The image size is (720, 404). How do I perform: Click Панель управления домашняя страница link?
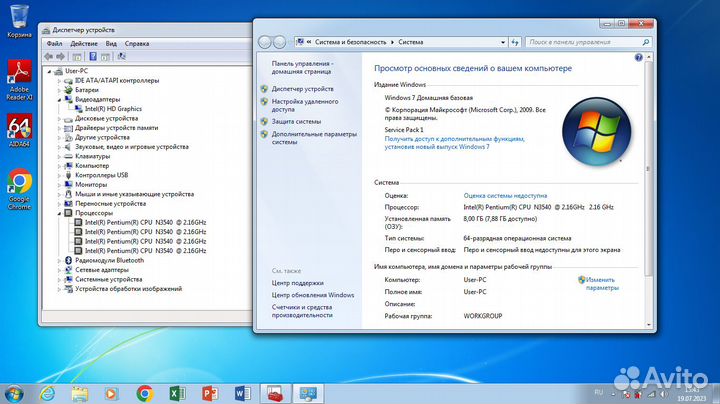coord(302,67)
